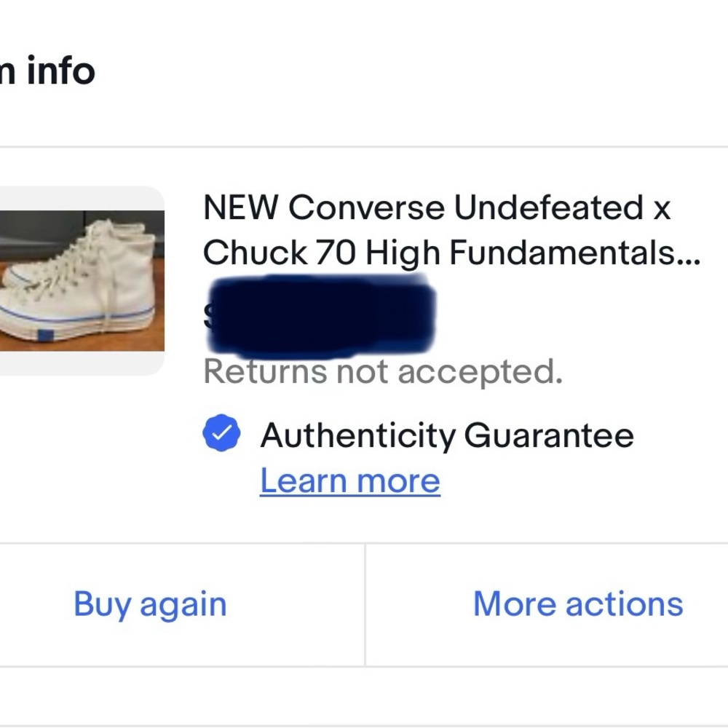Click the word Guarantee beside the badge
This screenshot has height=728, width=728.
pos(548,436)
